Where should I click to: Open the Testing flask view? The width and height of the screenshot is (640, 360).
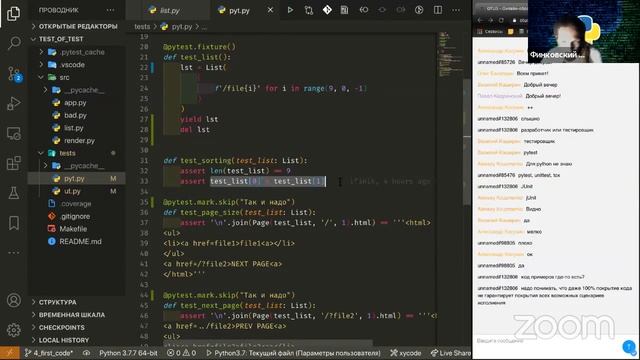click(13, 193)
